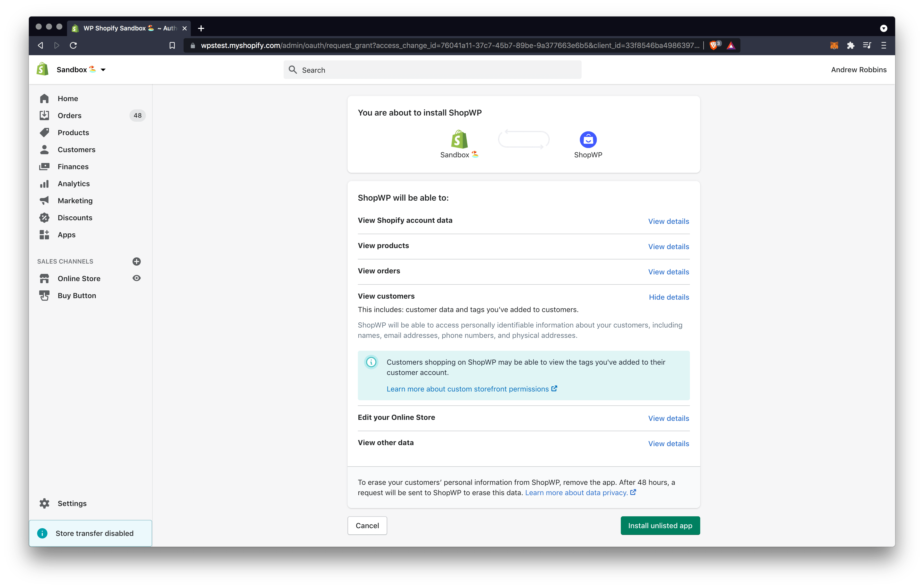
Task: Add a sales channel with plus icon
Action: coord(137,261)
